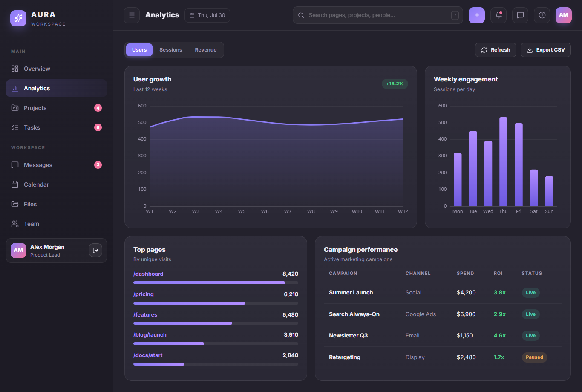Viewport: 582px width, 392px height.
Task: Switch to the Sessions tab
Action: pyautogui.click(x=171, y=50)
